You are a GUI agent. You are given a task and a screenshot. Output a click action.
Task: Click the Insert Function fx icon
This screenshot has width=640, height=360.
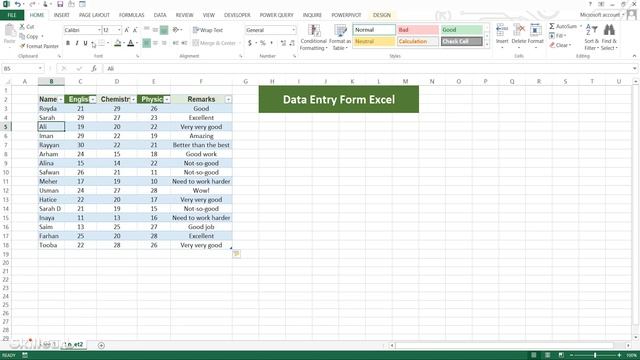point(94,69)
